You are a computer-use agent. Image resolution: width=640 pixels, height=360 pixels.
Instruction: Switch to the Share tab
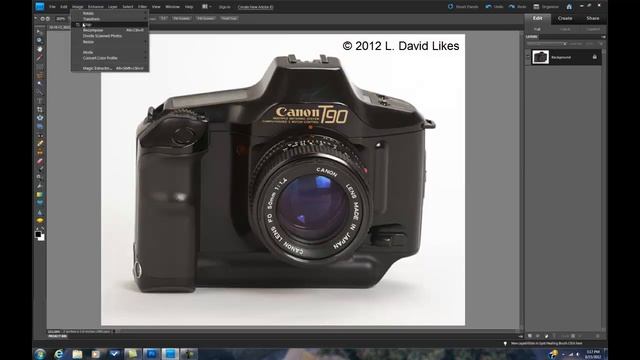click(593, 18)
